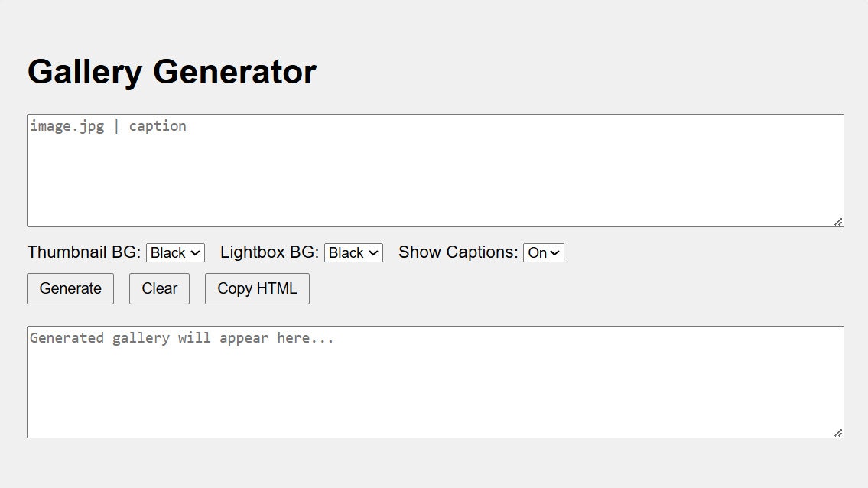Click the Gallery Generator heading
Image resolution: width=868 pixels, height=488 pixels.
coord(171,70)
